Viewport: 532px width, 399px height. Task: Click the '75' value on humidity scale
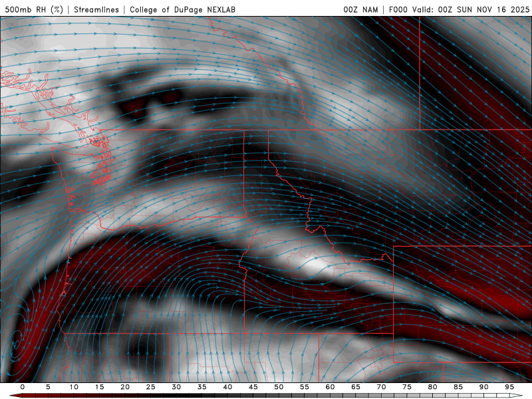pyautogui.click(x=407, y=387)
